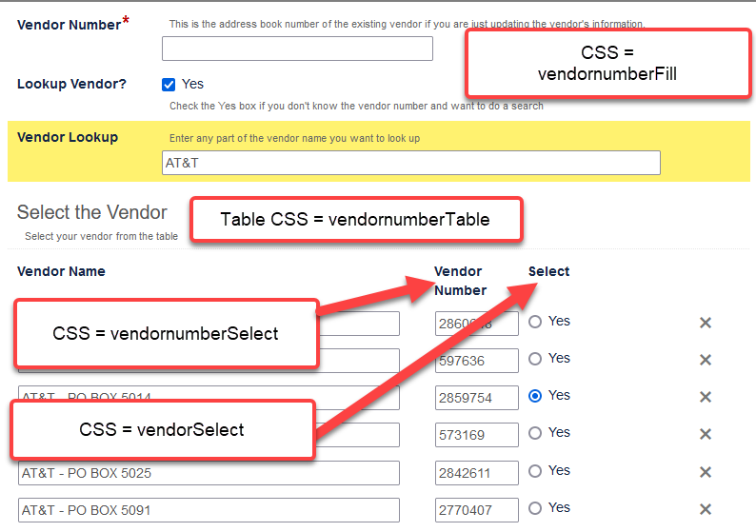Delete the first vendor row in table

(706, 323)
